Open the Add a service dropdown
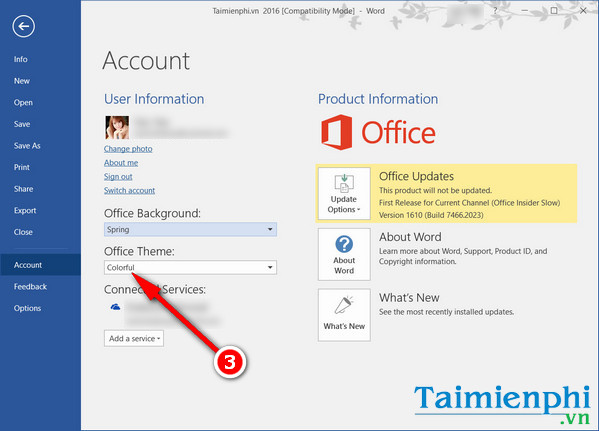The image size is (599, 431). pos(134,339)
